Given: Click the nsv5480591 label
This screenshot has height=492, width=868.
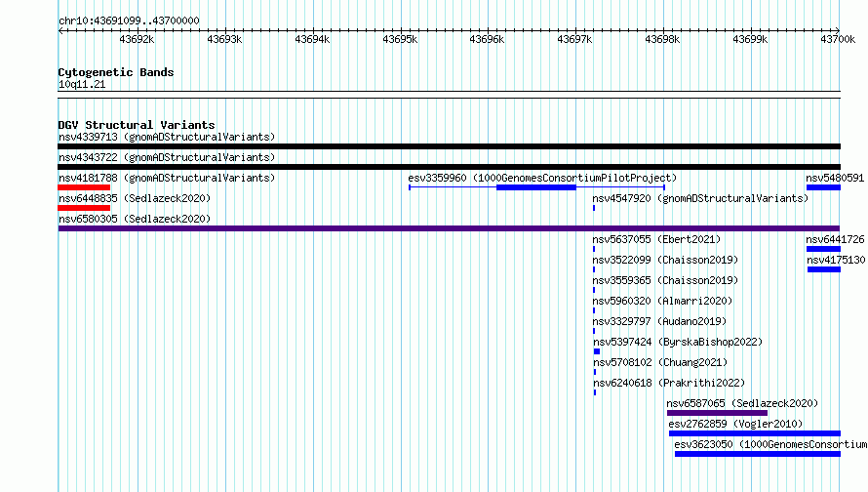Looking at the screenshot, I should pyautogui.click(x=835, y=178).
